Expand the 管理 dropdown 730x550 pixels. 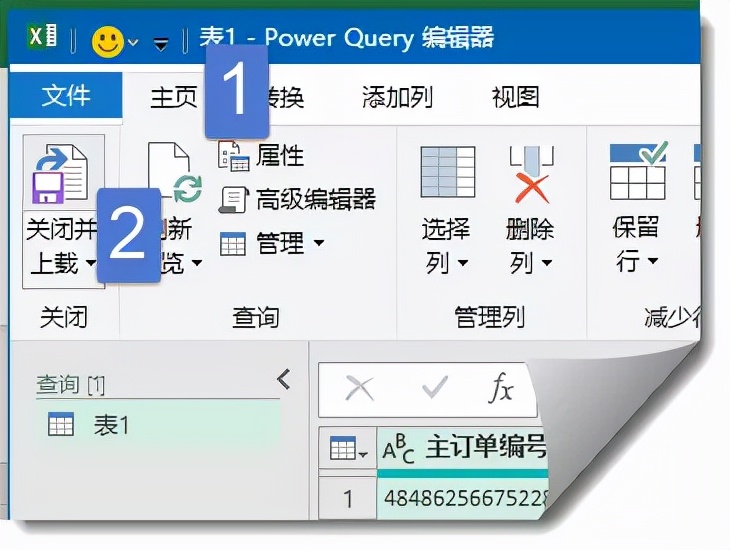click(319, 243)
